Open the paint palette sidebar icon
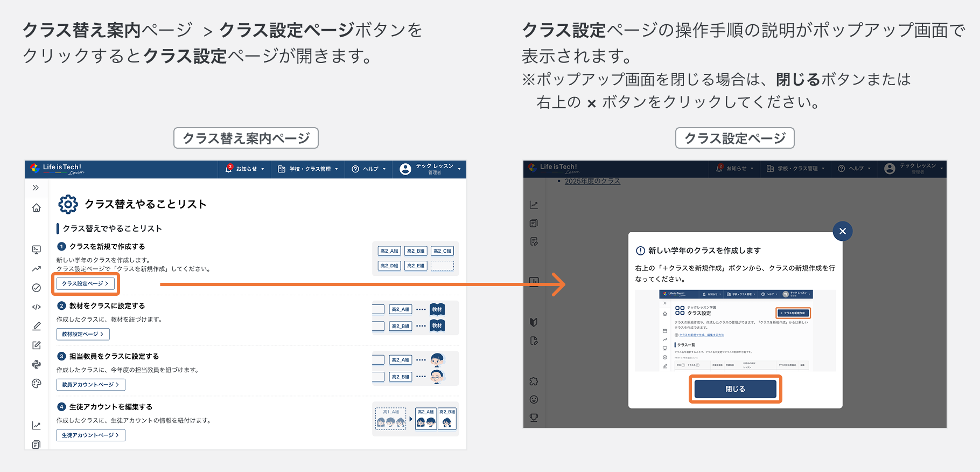980x472 pixels. click(x=36, y=384)
